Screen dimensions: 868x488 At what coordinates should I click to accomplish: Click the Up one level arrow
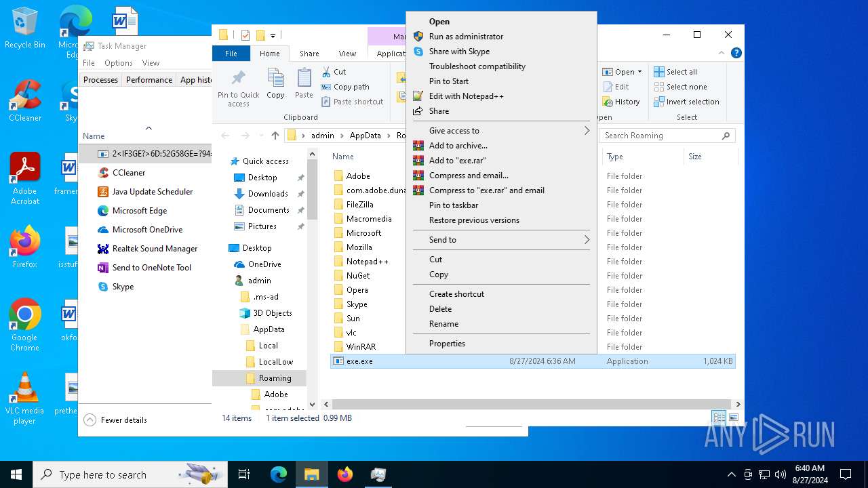[x=275, y=136]
